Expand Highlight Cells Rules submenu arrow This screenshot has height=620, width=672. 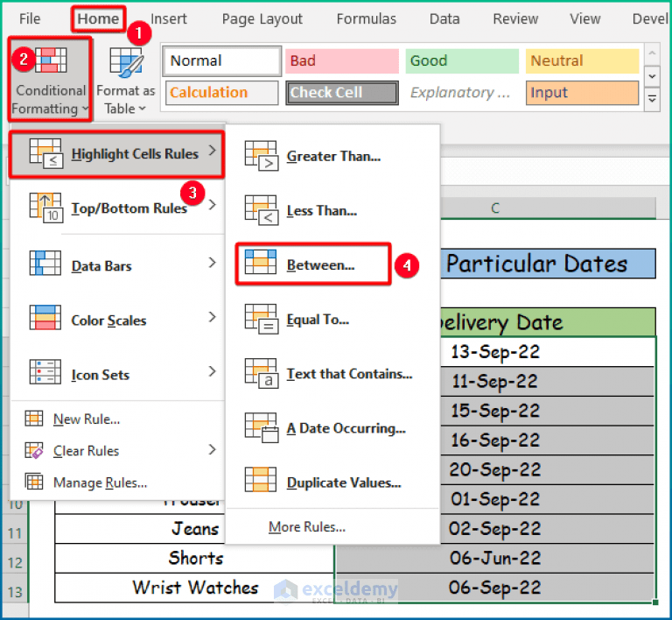[x=212, y=150]
